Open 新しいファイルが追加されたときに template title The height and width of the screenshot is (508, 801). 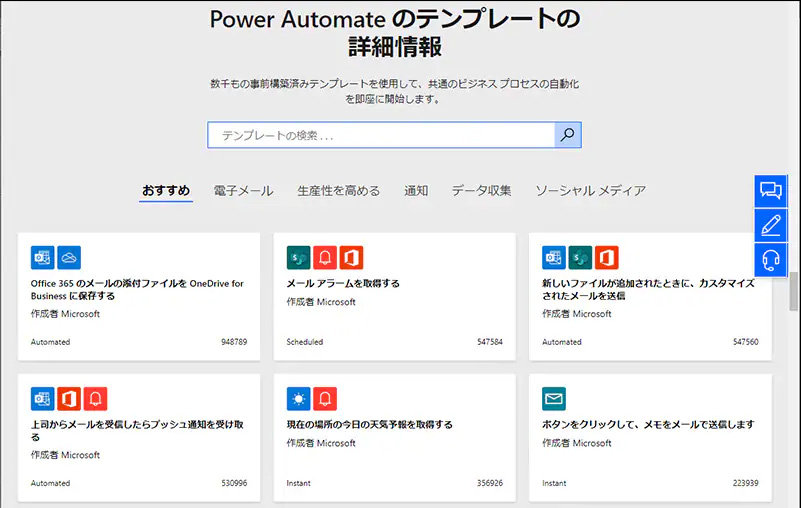[x=648, y=289]
